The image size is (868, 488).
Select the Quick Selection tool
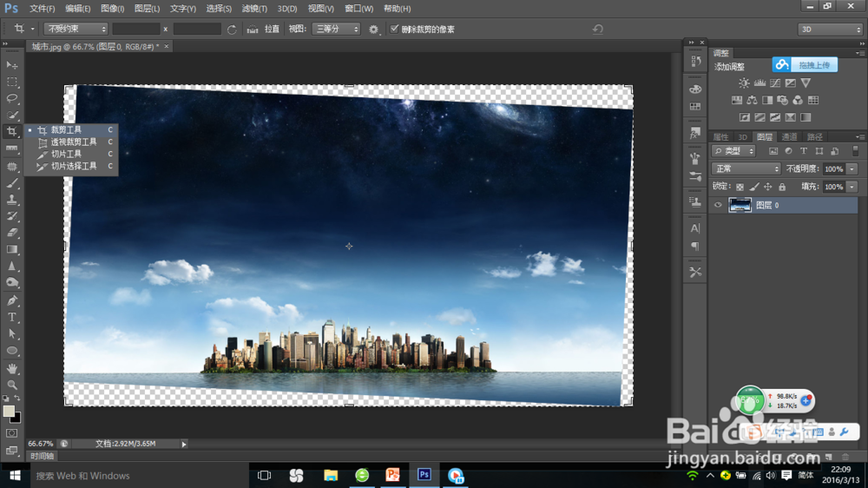click(11, 115)
